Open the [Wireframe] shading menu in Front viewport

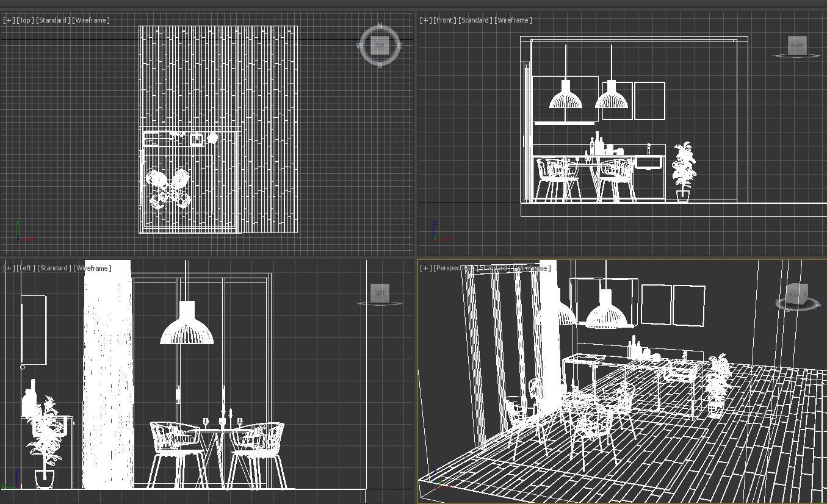click(513, 20)
